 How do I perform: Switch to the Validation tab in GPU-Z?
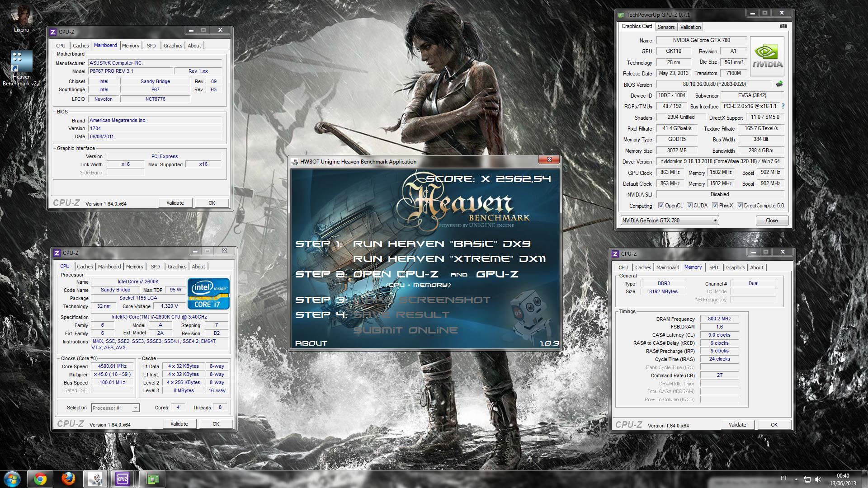[690, 27]
